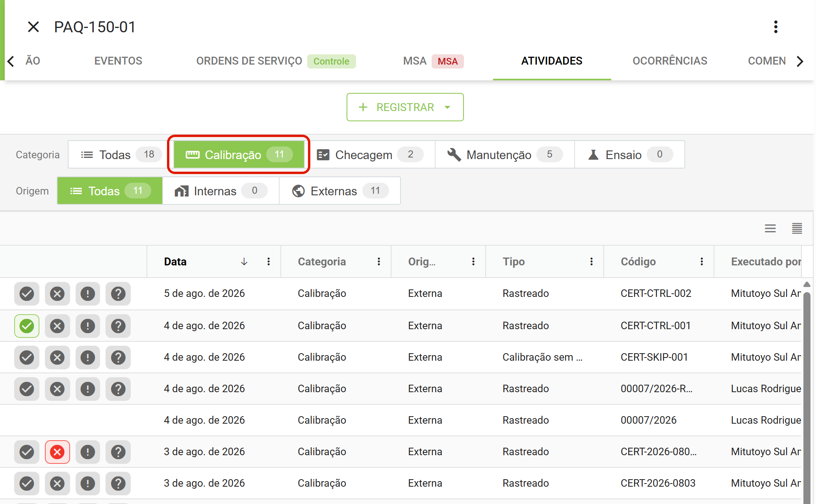Toggle green approved check on CERT-CTRL-001

tap(27, 326)
